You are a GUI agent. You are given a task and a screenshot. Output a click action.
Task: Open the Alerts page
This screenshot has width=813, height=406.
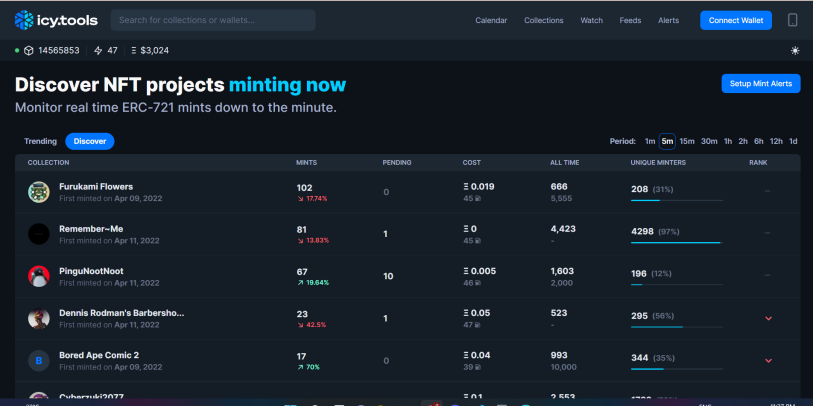[x=668, y=20]
